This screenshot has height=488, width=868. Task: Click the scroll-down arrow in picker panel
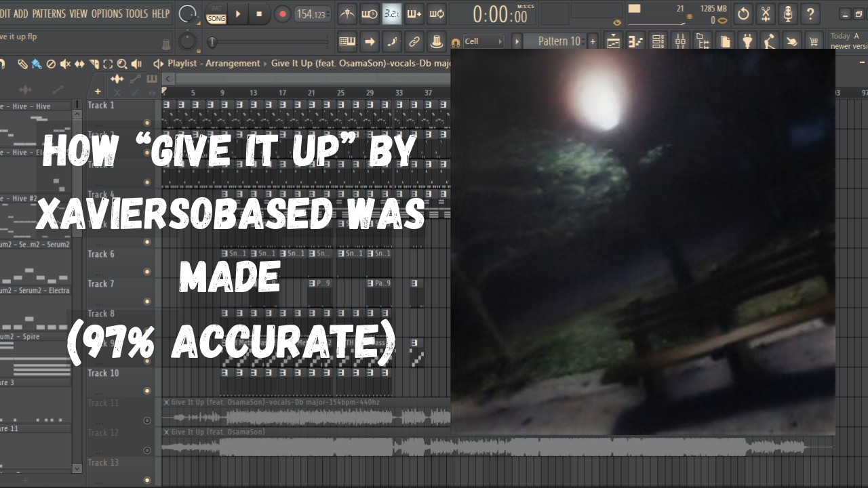[x=77, y=468]
